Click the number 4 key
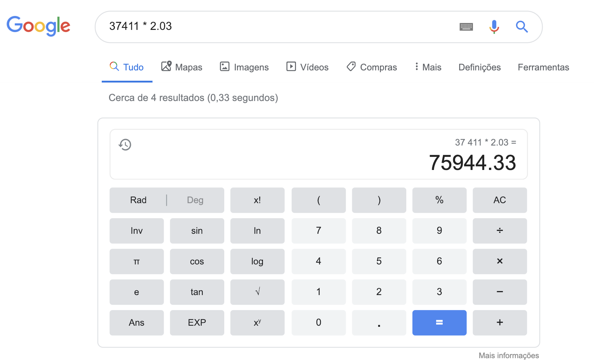 pyautogui.click(x=319, y=262)
